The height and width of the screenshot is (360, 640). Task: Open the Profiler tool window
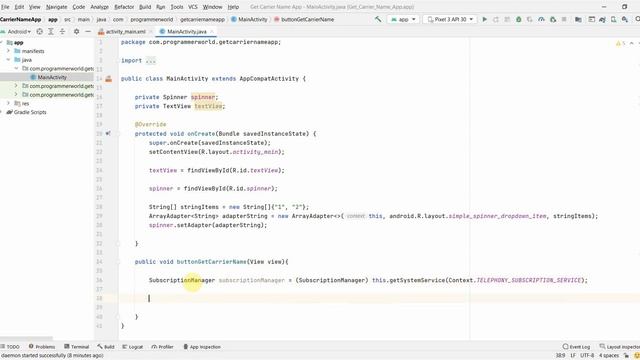click(x=162, y=347)
